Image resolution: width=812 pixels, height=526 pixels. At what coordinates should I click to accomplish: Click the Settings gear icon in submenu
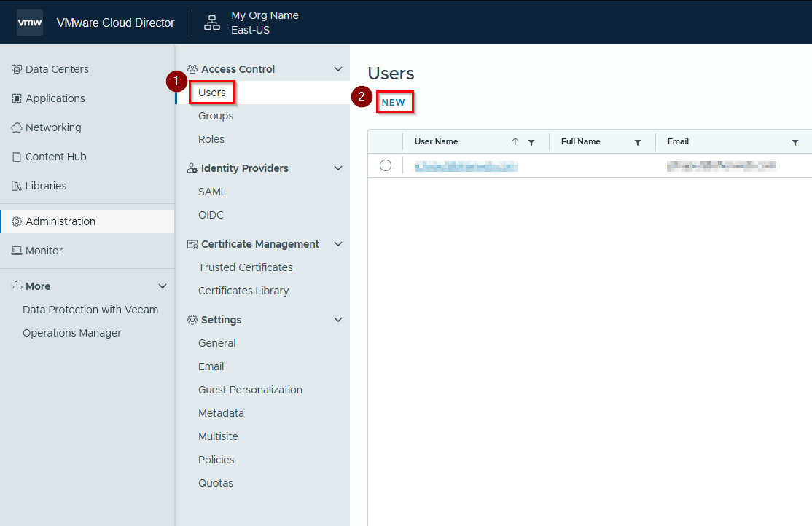[192, 320]
